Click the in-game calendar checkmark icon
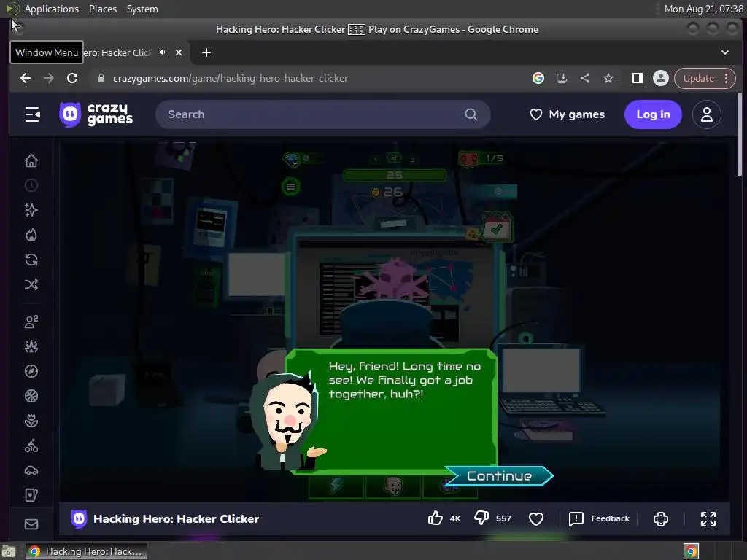The height and width of the screenshot is (560, 747). (496, 227)
